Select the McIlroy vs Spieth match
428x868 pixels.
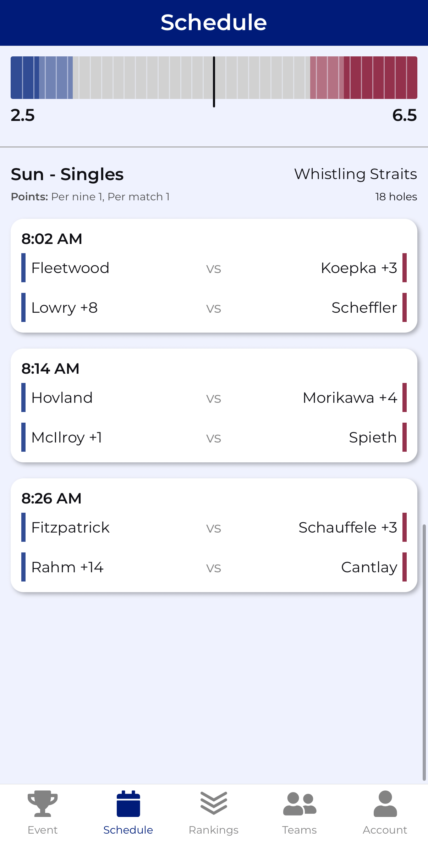214,438
